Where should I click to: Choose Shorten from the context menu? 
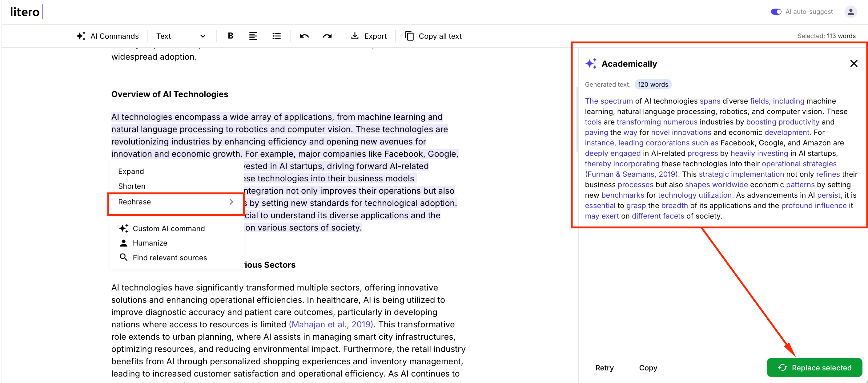click(132, 186)
